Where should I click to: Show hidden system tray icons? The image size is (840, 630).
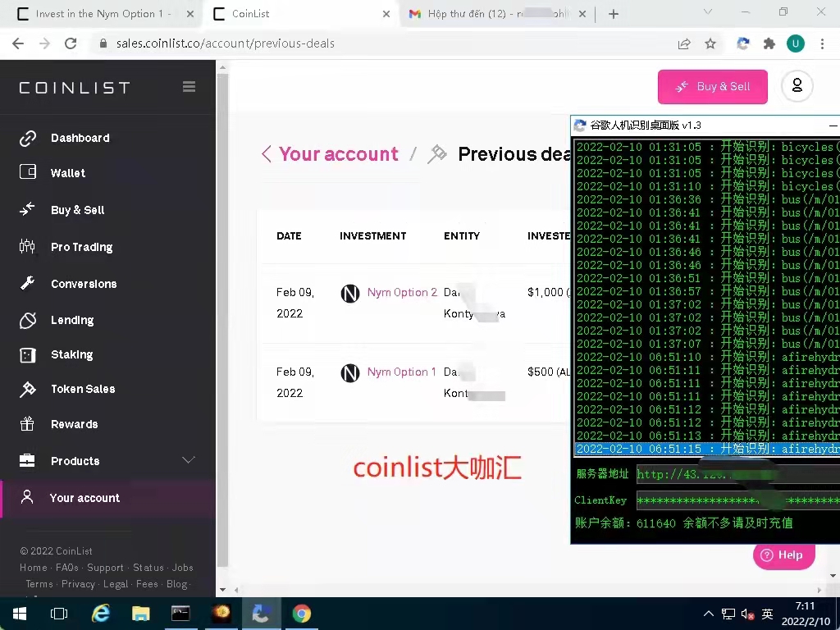[x=708, y=614]
